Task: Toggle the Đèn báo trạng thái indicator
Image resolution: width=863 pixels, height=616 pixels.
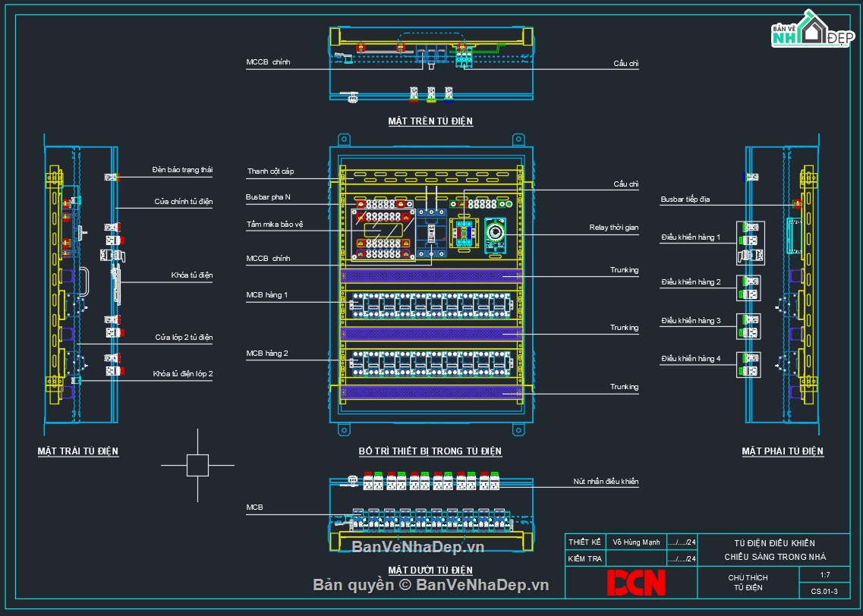Action: (x=112, y=176)
